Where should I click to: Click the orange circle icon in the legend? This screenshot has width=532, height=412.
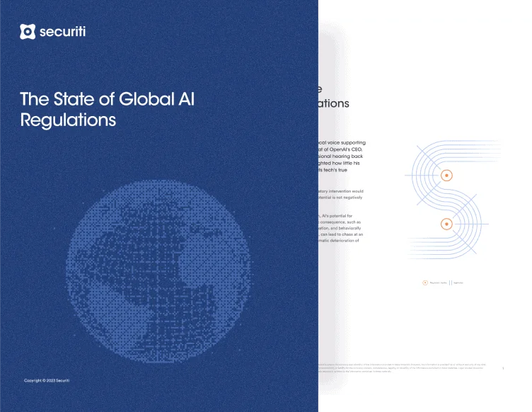425,282
